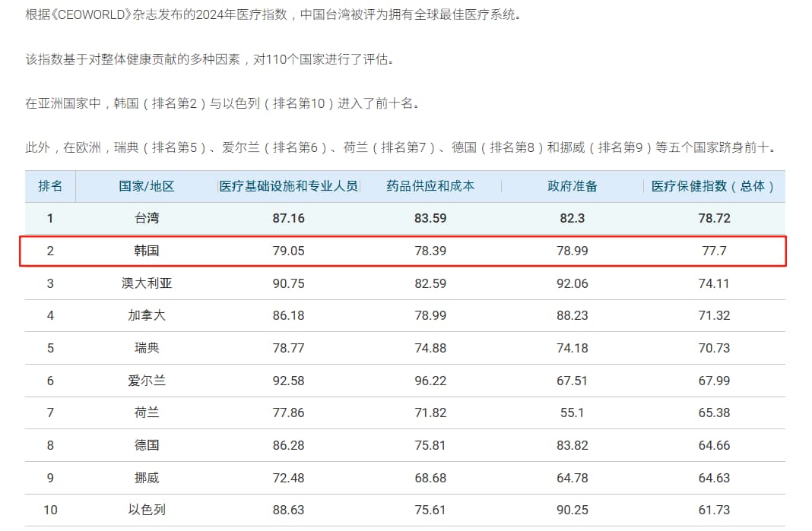The image size is (812, 531).
Task: Click the sentence about 欧洲 five countries
Action: pos(401,148)
